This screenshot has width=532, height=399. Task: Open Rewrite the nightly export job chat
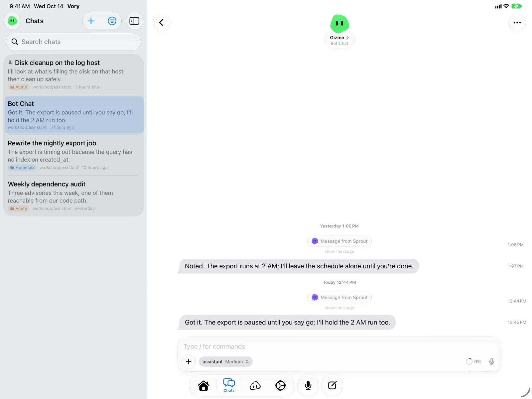[73, 155]
